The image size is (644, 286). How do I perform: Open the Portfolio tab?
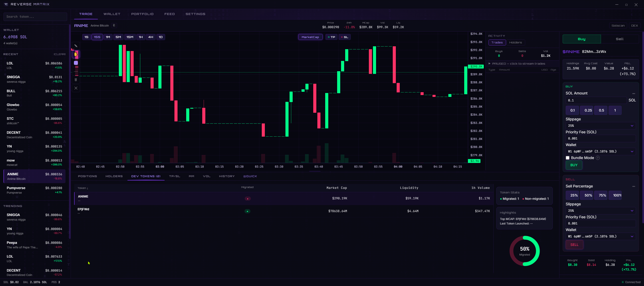[142, 14]
